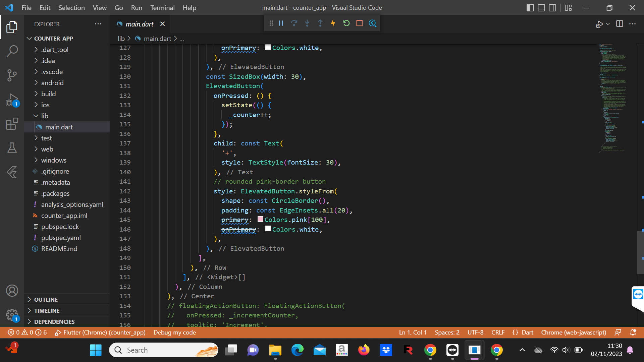This screenshot has width=644, height=362.
Task: Click errors and warnings status indicator
Action: pos(28,333)
